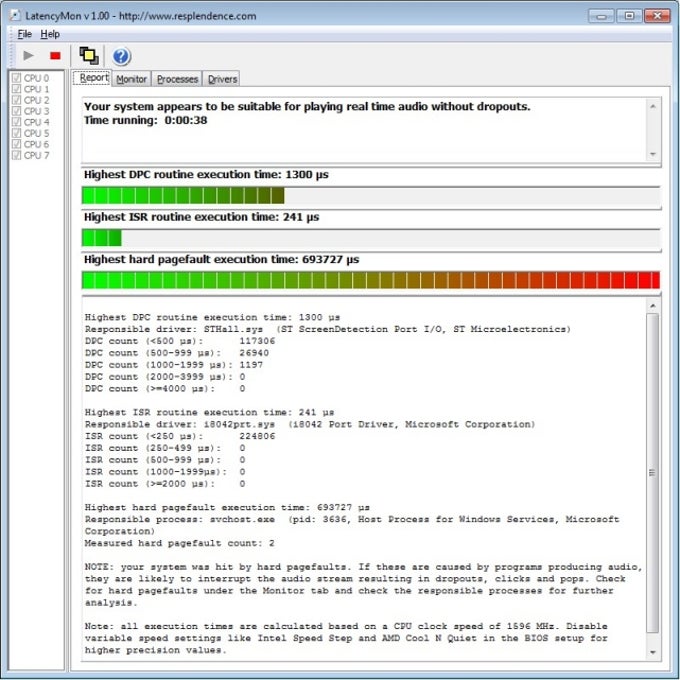Click the green Start monitoring play icon

click(x=28, y=56)
